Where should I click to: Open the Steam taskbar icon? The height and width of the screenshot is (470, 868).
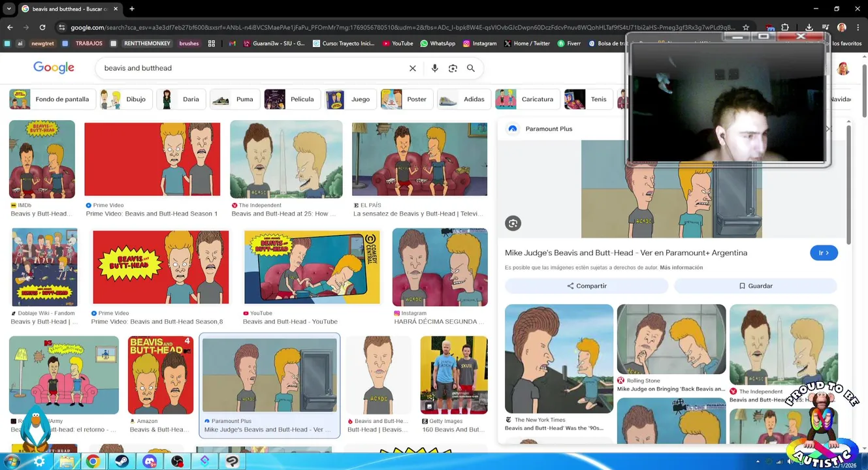coord(121,462)
